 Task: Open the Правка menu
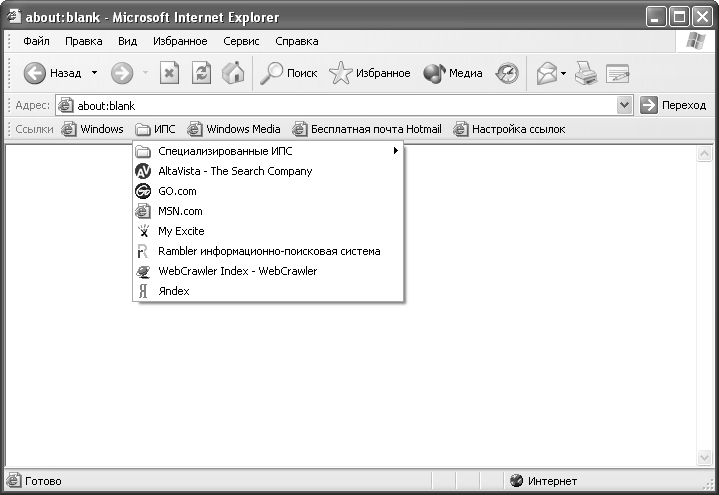(x=83, y=41)
